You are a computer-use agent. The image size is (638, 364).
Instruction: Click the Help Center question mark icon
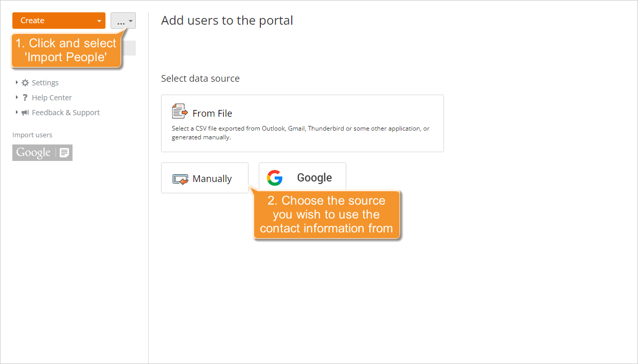(x=24, y=97)
